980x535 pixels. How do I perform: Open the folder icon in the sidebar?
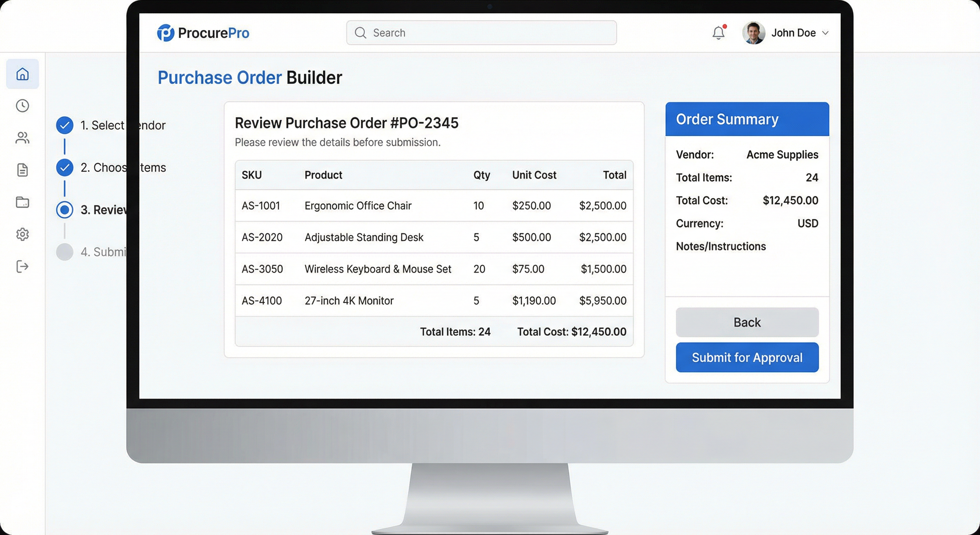22,202
